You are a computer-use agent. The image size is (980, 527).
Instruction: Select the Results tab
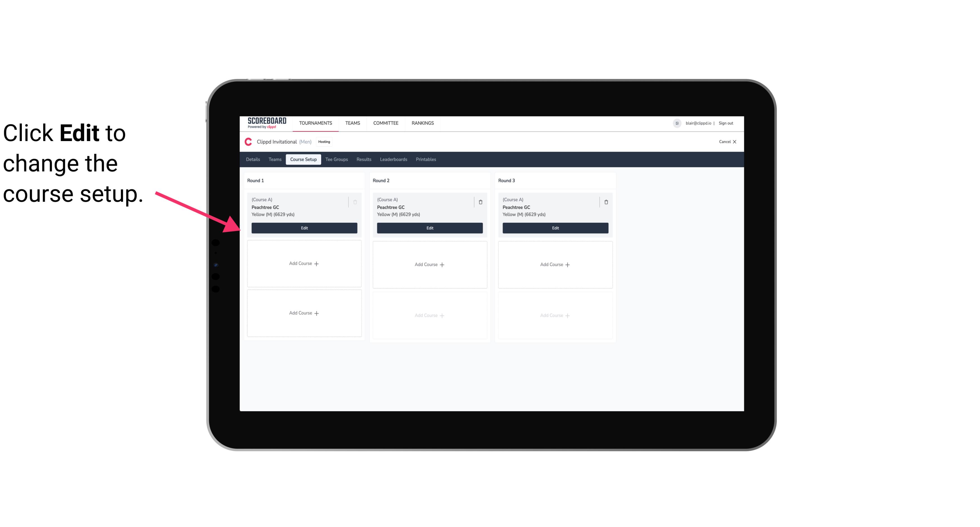(x=363, y=160)
